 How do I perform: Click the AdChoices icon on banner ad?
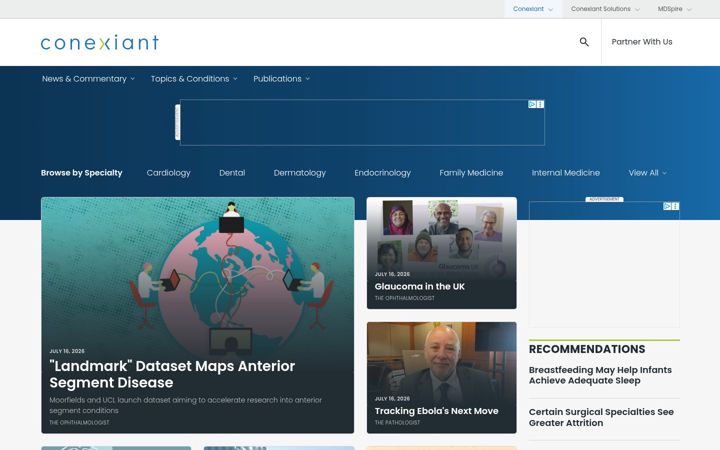[x=532, y=104]
